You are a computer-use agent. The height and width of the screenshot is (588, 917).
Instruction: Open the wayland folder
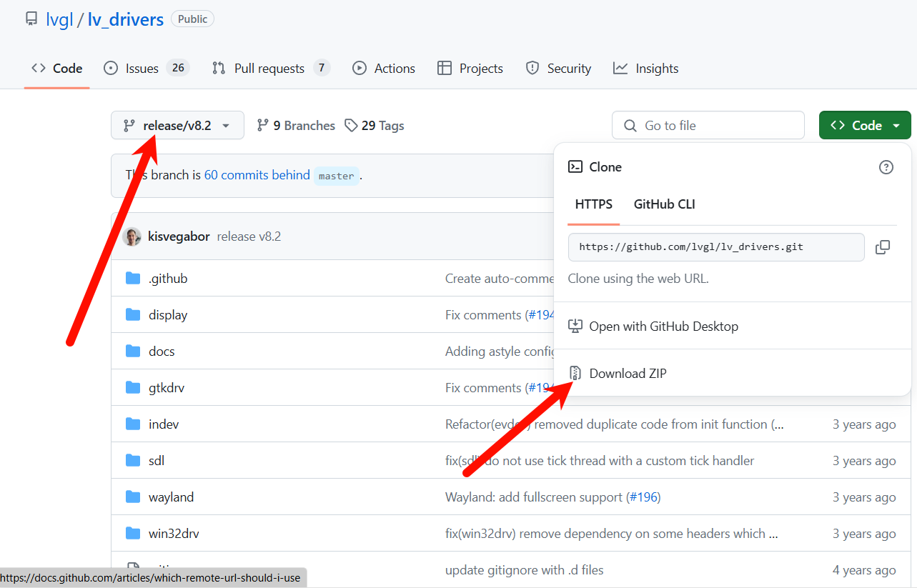click(x=172, y=497)
